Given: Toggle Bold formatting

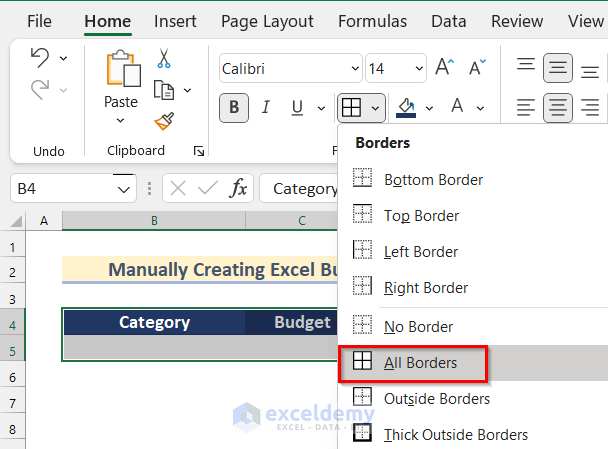Looking at the screenshot, I should point(234,107).
